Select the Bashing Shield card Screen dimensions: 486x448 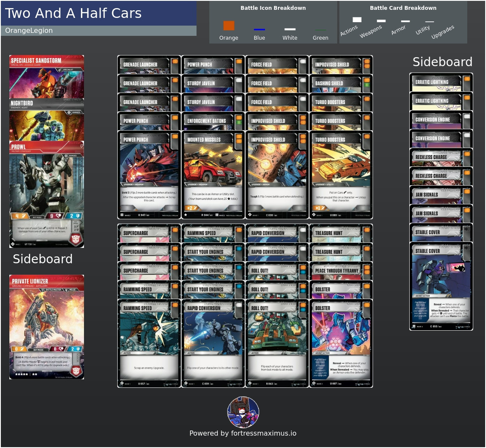(x=341, y=84)
